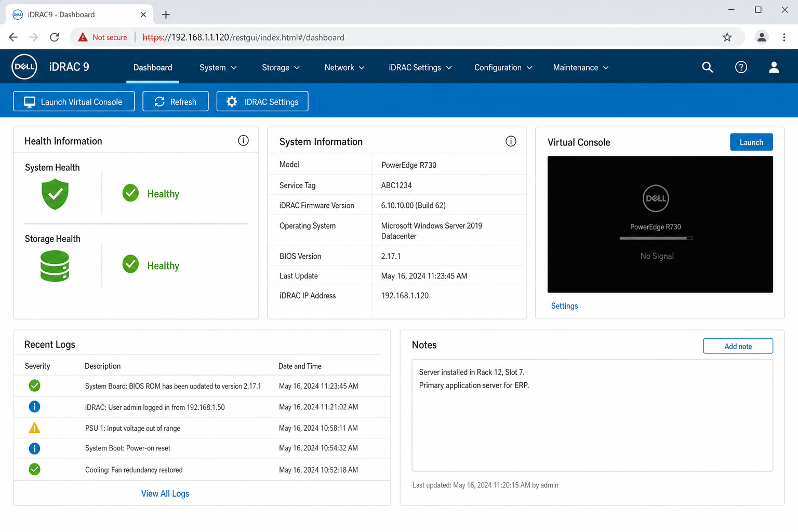Expand the iDRAC Settings nav dropdown
Screen dimensions: 798x532
420,68
